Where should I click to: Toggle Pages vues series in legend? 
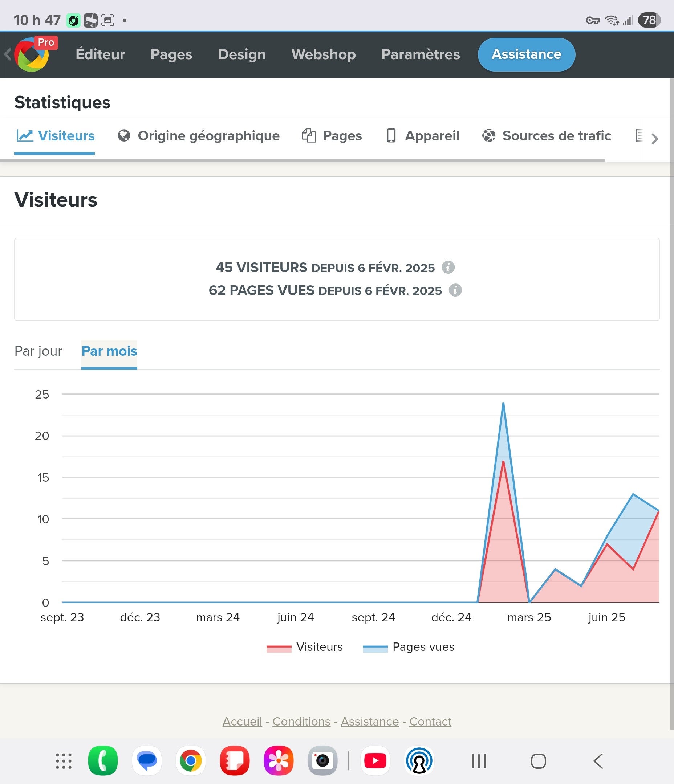click(x=409, y=647)
